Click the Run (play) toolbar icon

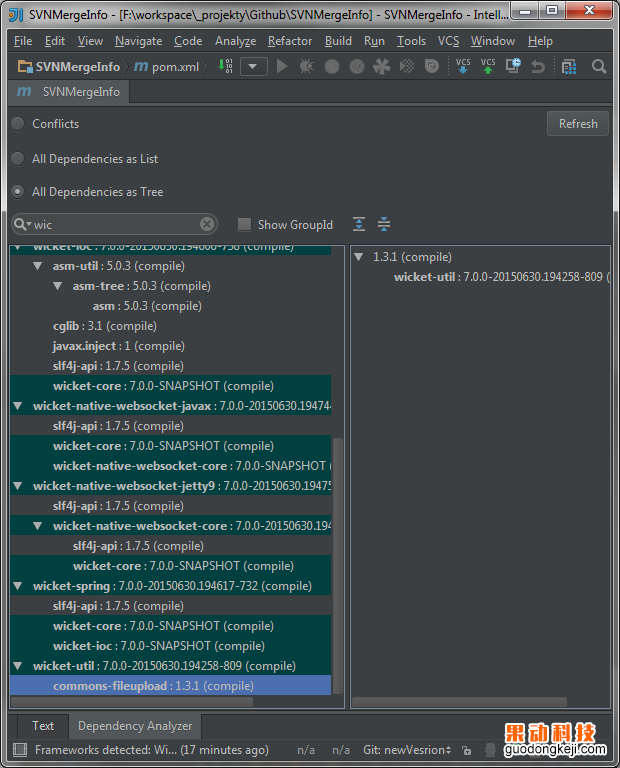point(282,66)
